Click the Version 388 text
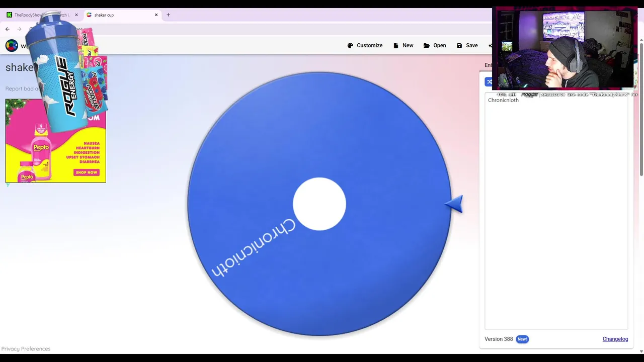The image size is (644, 362). tap(498, 339)
